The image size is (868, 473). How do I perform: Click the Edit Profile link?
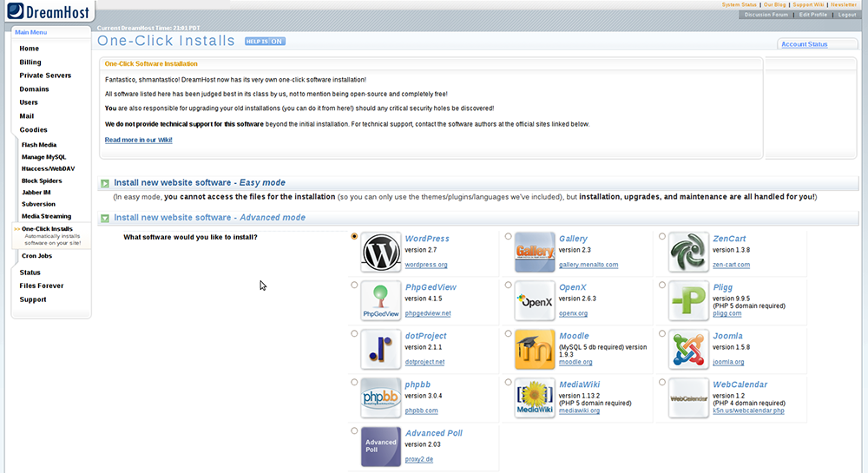[x=812, y=15]
